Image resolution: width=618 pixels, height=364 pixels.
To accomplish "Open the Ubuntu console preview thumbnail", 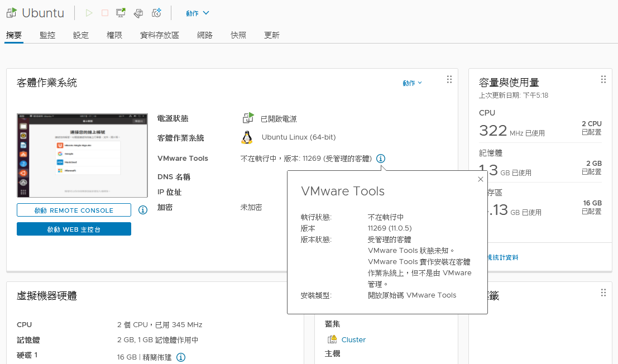I will (x=83, y=155).
